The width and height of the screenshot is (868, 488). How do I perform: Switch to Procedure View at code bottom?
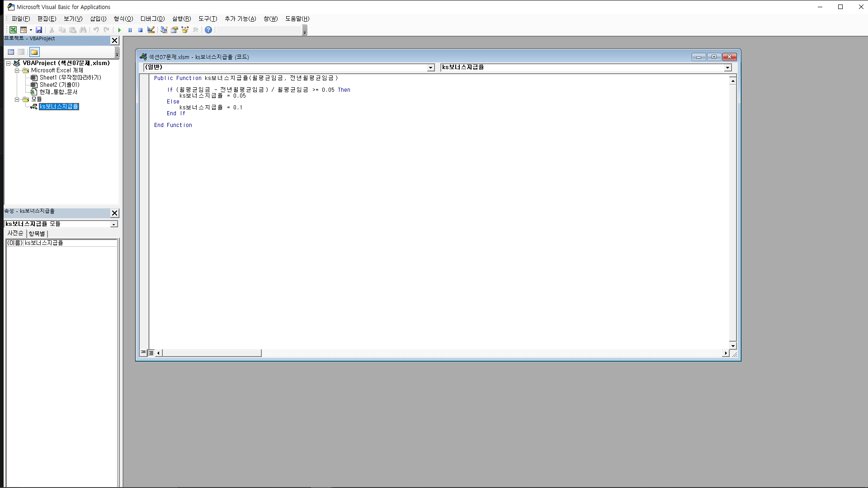(x=143, y=352)
